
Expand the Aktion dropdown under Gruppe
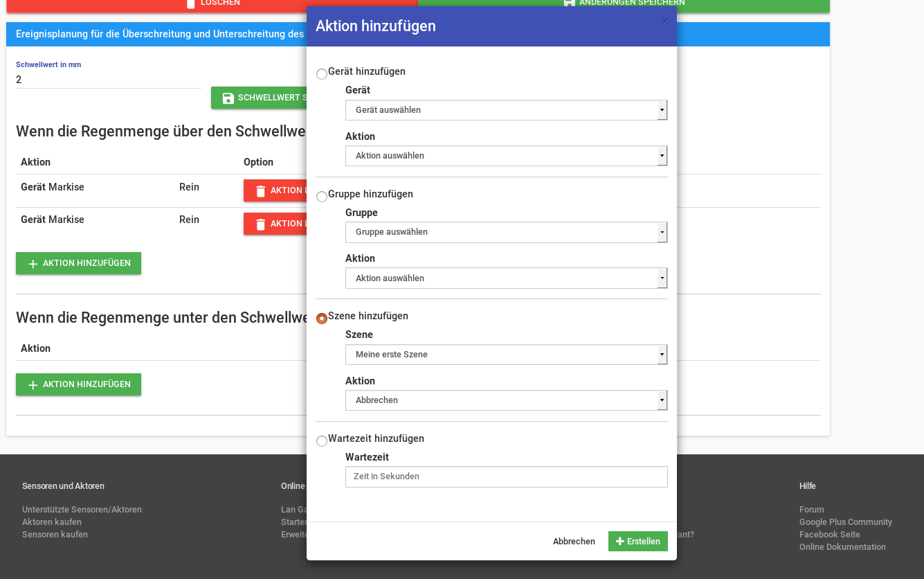506,278
